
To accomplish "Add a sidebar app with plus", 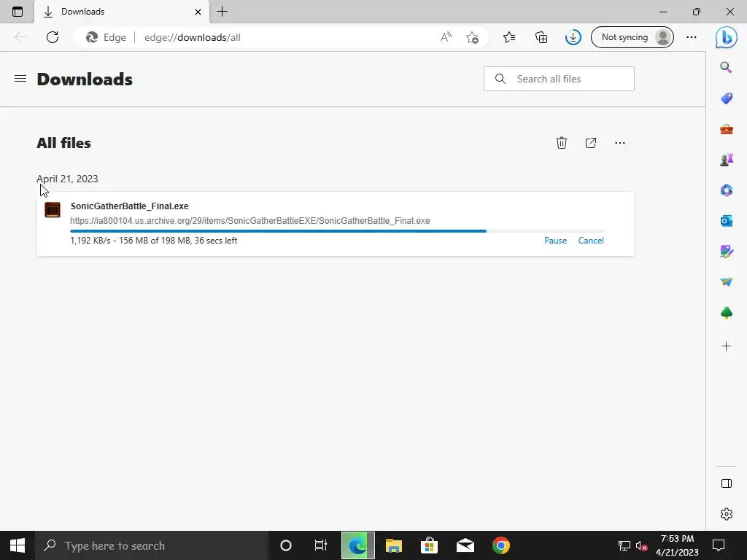I will click(x=726, y=346).
